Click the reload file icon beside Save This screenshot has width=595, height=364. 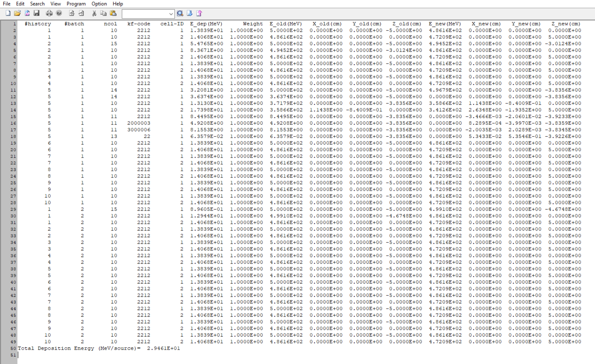pyautogui.click(x=27, y=13)
